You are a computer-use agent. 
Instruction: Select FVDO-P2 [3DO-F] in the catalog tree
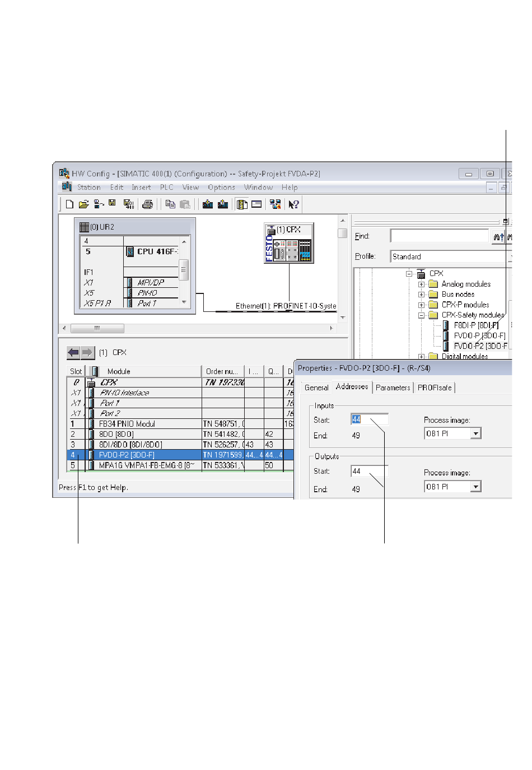(481, 346)
